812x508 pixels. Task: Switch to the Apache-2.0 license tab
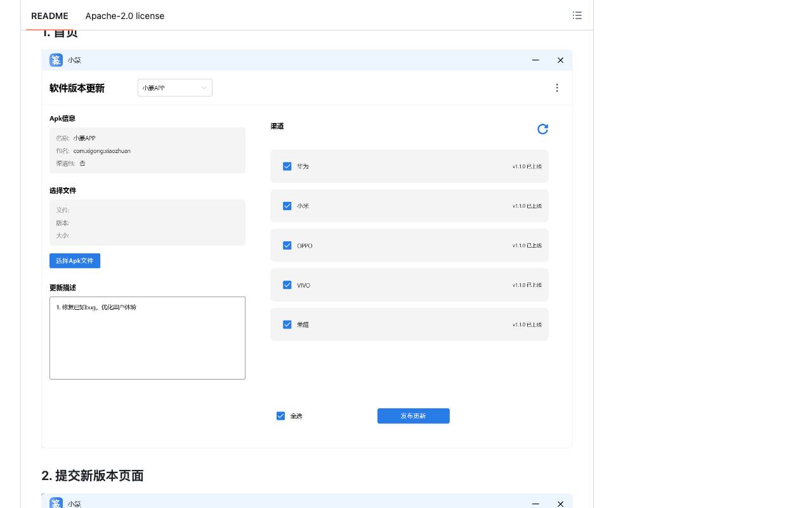point(125,16)
